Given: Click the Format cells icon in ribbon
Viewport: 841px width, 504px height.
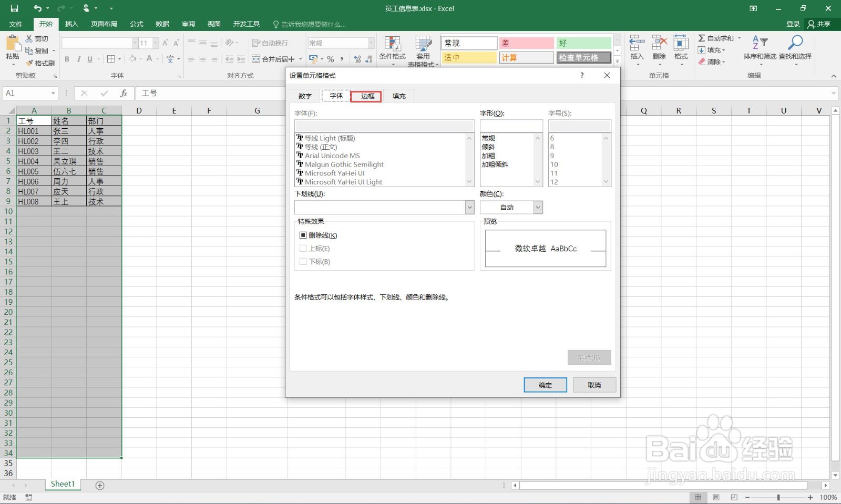Looking at the screenshot, I should 681,43.
